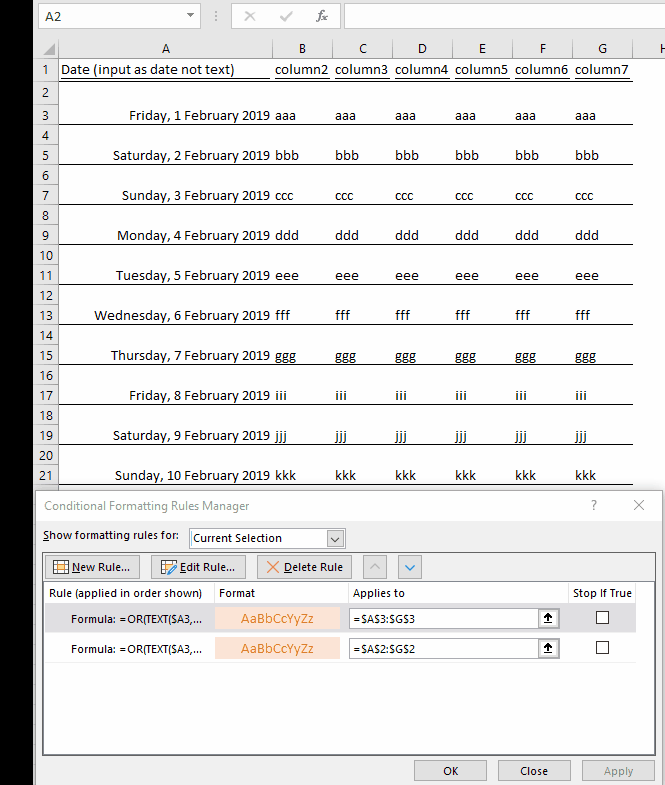Move the rule down with arrow button
Viewport: 665px width, 785px height.
point(409,567)
